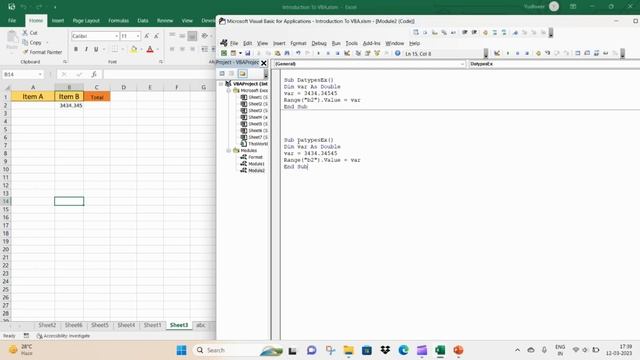640x360 pixels.
Task: Open Excel's File tab
Action: pyautogui.click(x=12, y=20)
